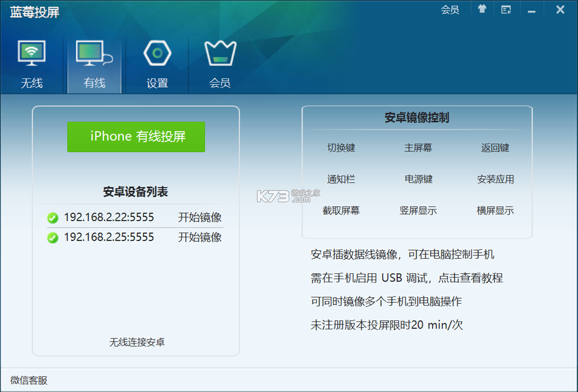The height and width of the screenshot is (392, 578).
Task: Click the 主屏幕 control
Action: tap(418, 148)
